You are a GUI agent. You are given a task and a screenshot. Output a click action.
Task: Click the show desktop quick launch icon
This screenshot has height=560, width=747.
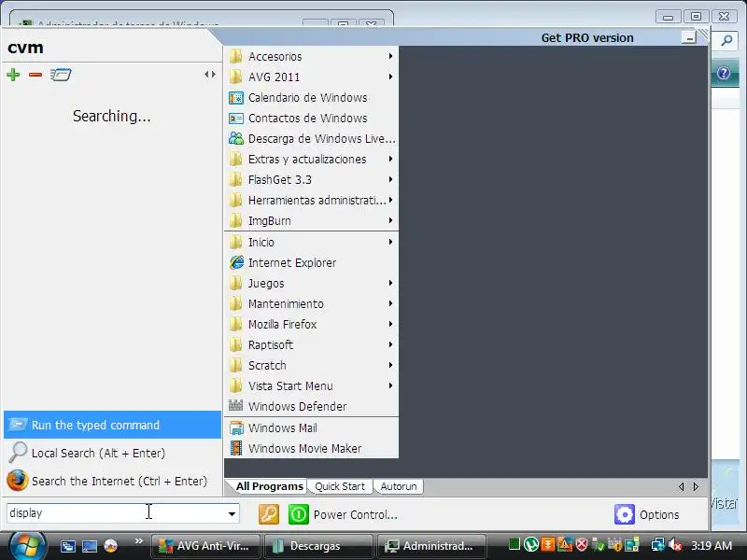tap(89, 546)
